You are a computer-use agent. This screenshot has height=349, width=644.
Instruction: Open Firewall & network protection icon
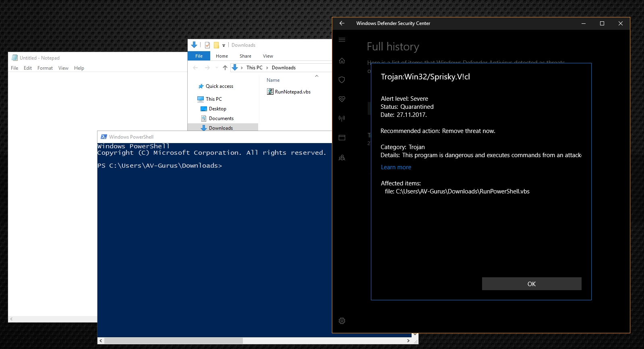pyautogui.click(x=342, y=118)
